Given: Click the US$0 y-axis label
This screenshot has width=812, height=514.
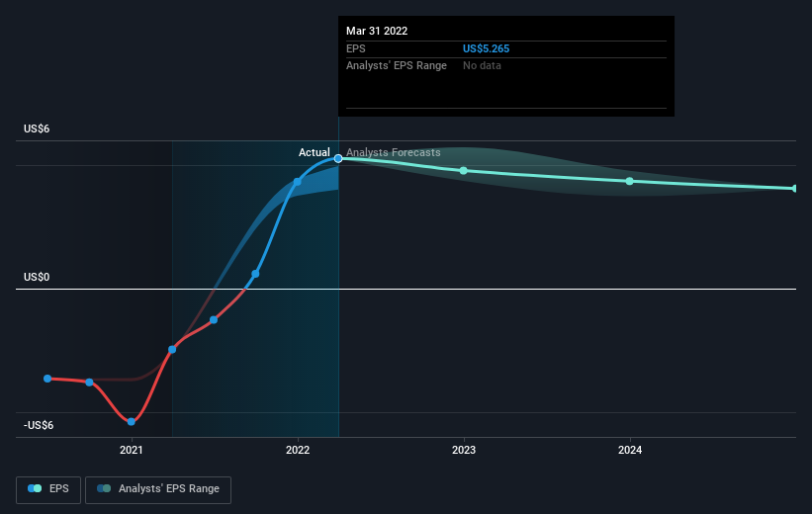Looking at the screenshot, I should click(x=37, y=278).
